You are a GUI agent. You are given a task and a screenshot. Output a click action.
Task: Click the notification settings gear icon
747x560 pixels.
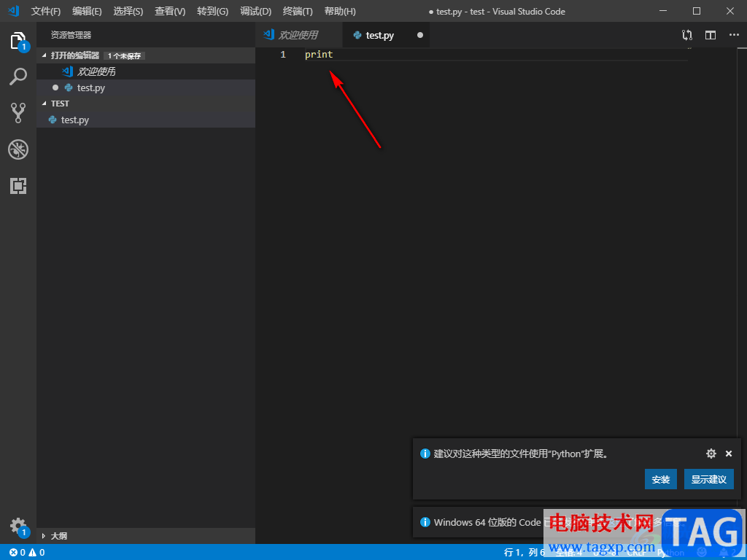[x=711, y=454]
